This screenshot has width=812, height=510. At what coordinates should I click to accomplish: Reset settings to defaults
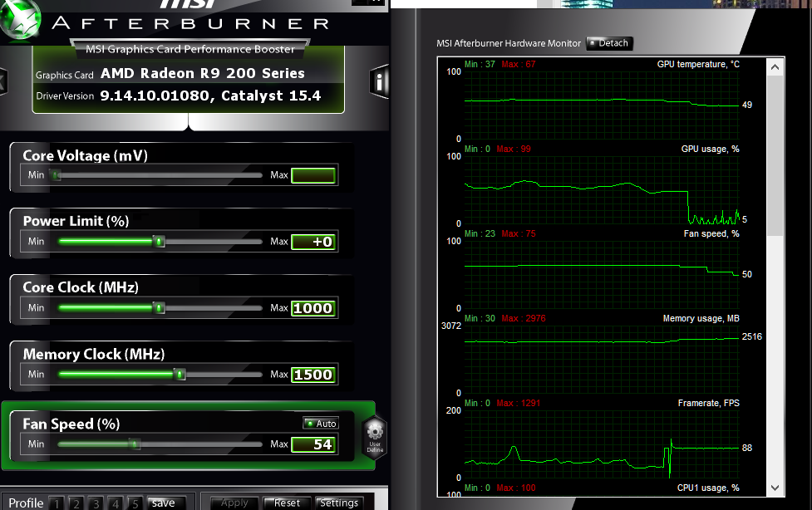coord(287,503)
